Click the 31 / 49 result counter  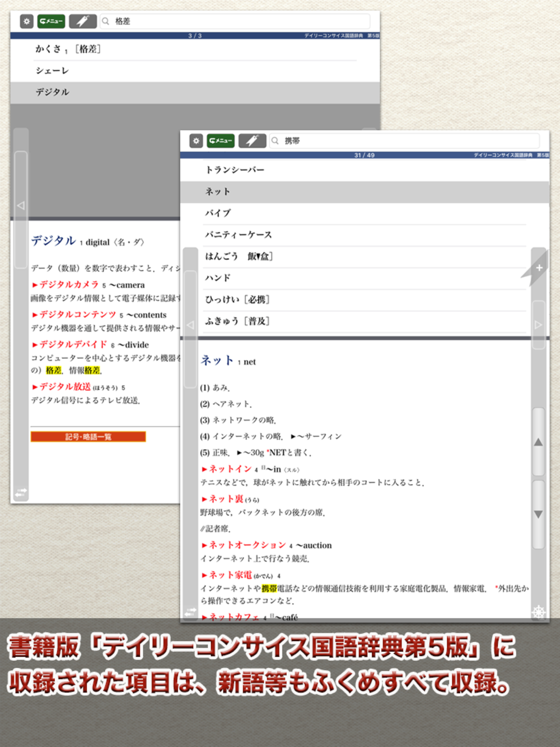click(x=365, y=155)
